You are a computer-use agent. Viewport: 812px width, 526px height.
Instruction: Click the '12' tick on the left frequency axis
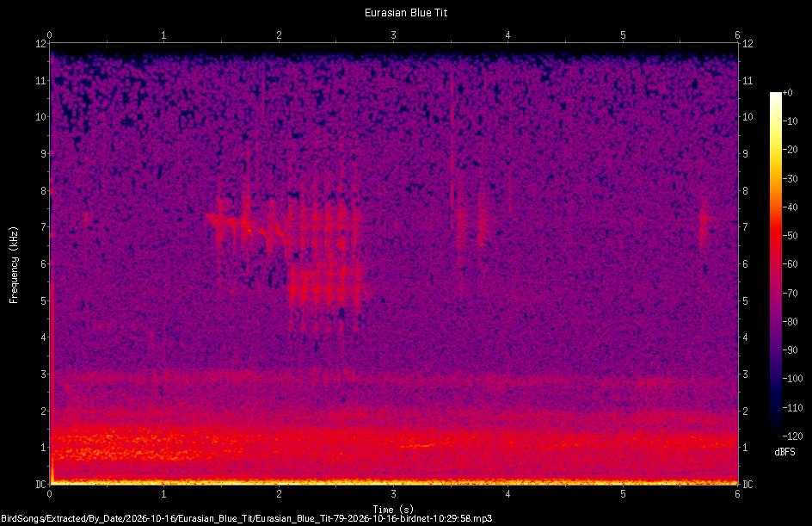pos(40,44)
